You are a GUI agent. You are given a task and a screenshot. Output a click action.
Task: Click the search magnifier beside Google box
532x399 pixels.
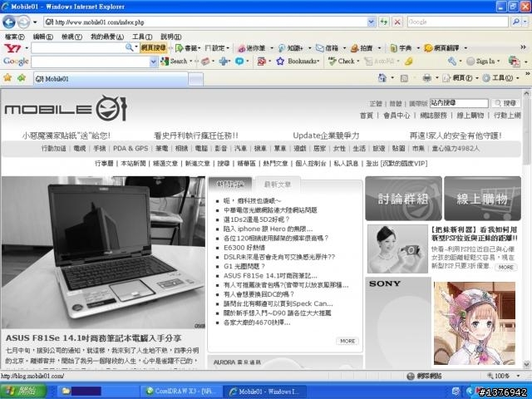point(515,22)
